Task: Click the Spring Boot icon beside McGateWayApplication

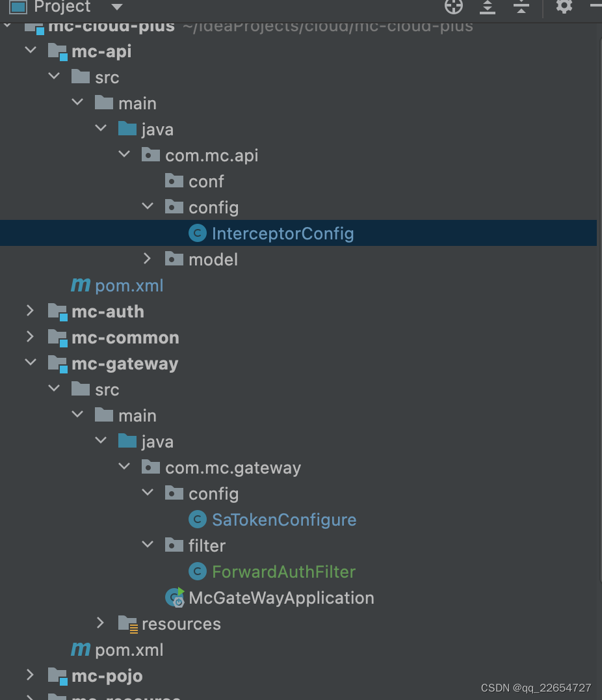Action: pyautogui.click(x=174, y=597)
